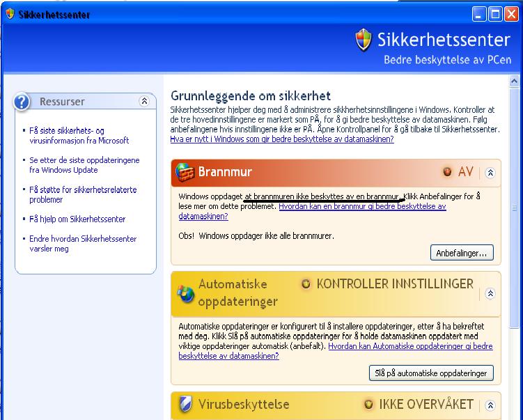Click the IKKE OVERVÅKET status text
The width and height of the screenshot is (523, 420).
426,404
